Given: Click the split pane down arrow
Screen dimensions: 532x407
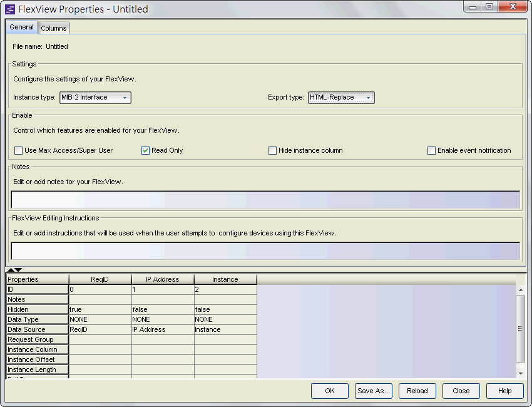Looking at the screenshot, I should click(x=18, y=270).
